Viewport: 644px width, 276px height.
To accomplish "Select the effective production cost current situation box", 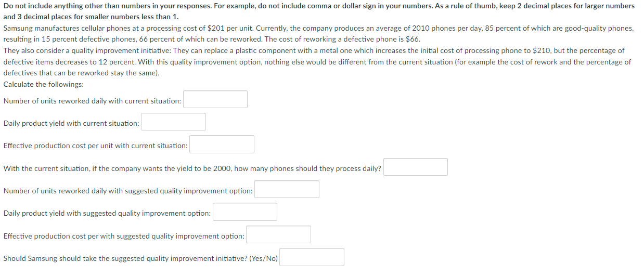I will point(222,144).
